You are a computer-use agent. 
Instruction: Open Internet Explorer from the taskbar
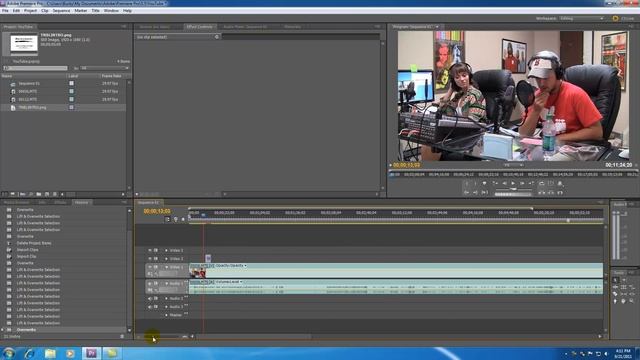tap(29, 353)
